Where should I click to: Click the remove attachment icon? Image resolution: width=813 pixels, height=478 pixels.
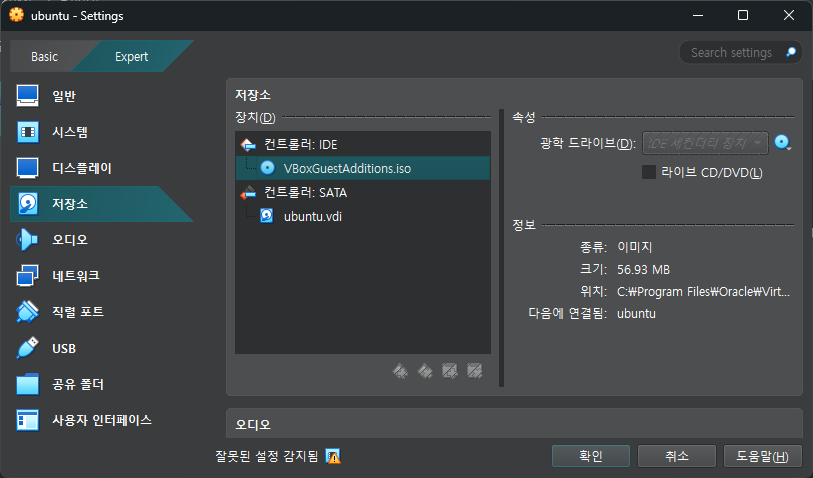pos(474,371)
